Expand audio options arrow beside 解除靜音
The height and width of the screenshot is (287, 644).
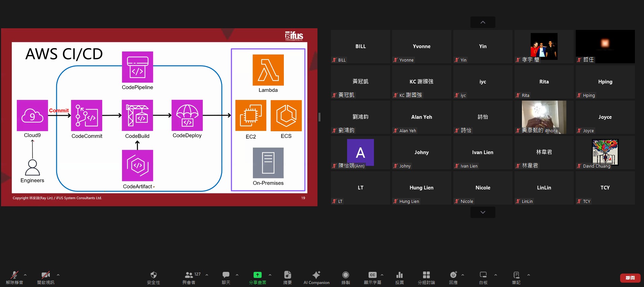tap(25, 275)
